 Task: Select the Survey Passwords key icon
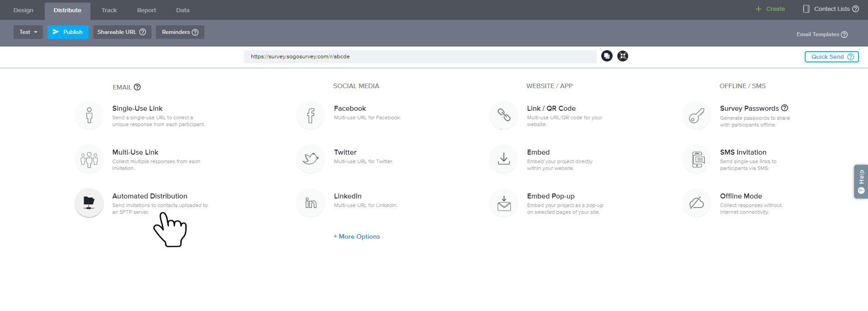pyautogui.click(x=697, y=115)
